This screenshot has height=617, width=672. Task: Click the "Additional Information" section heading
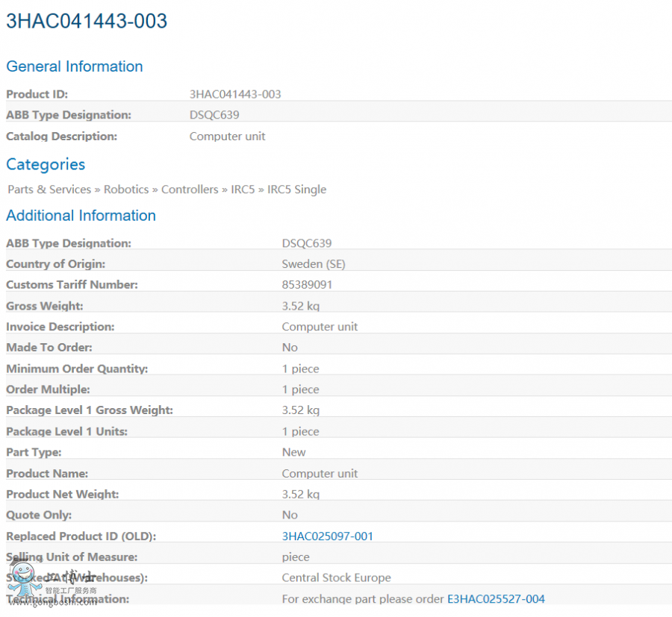(x=81, y=215)
